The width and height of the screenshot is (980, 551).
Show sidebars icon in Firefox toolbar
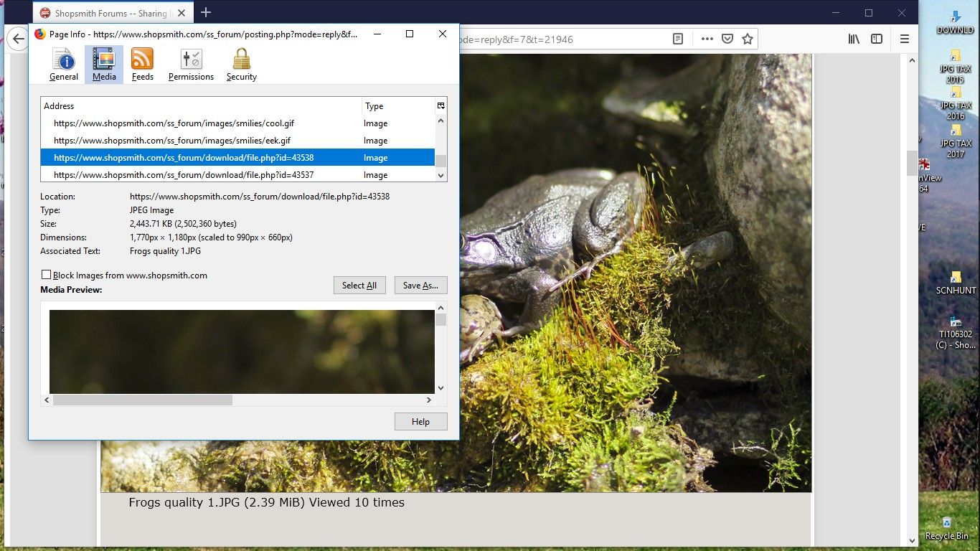877,39
